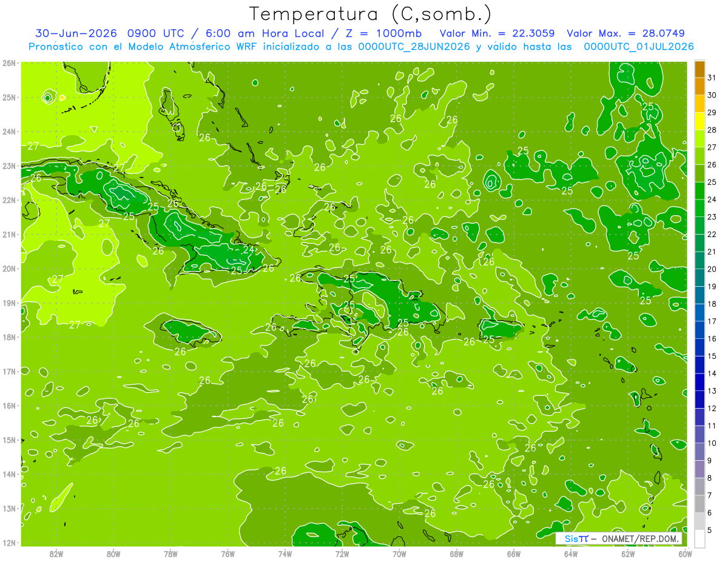Click the 78W longitude axis label
728x562 pixels.
click(170, 554)
